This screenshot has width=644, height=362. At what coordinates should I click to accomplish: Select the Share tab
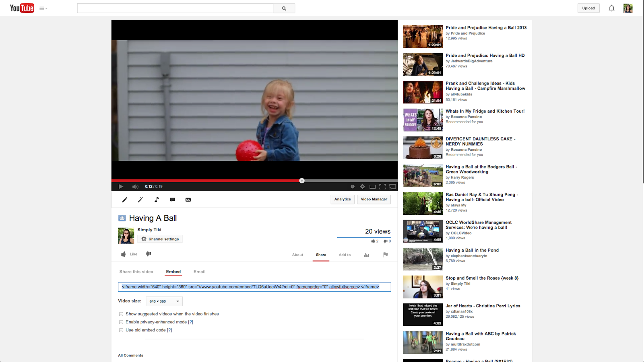point(321,255)
